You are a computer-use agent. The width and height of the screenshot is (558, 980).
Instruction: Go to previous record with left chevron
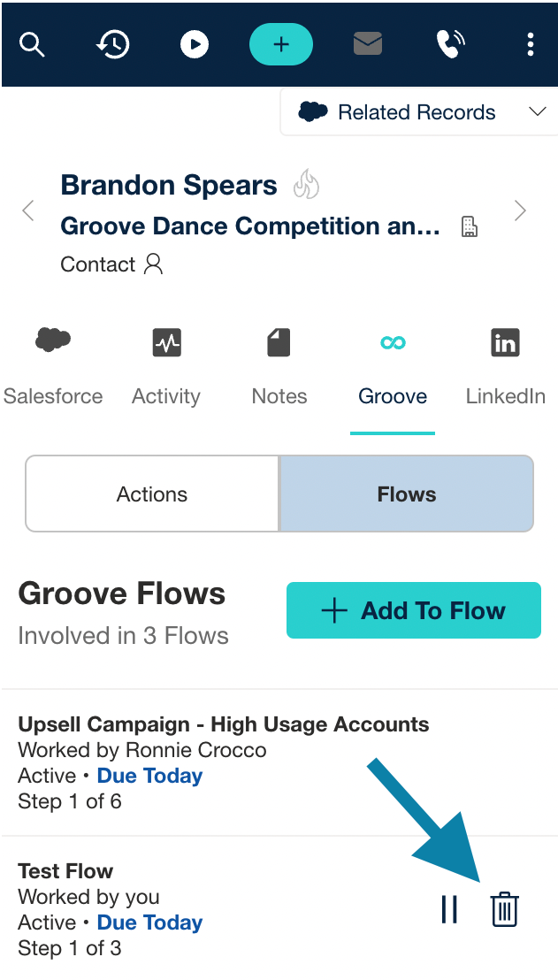28,211
